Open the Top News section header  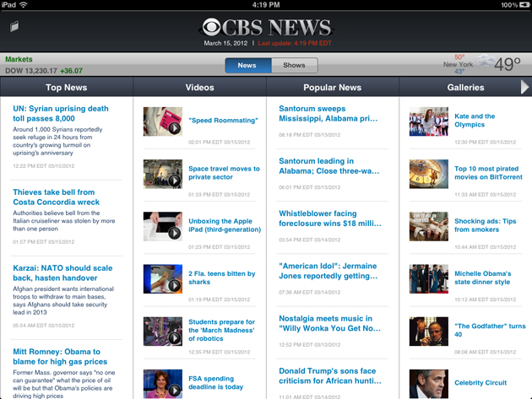(x=67, y=88)
